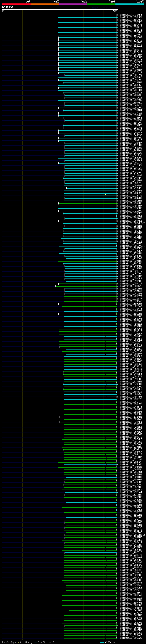Open hit UniRef100_Q93YI3

click(131, 30)
